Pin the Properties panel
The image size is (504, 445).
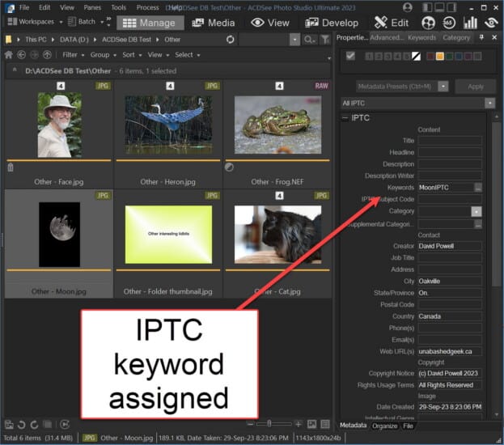click(482, 37)
